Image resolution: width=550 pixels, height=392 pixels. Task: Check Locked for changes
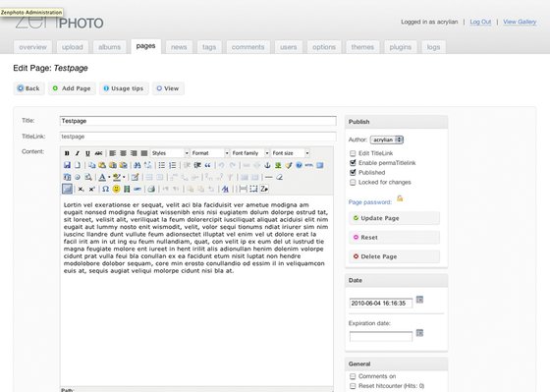tap(353, 182)
